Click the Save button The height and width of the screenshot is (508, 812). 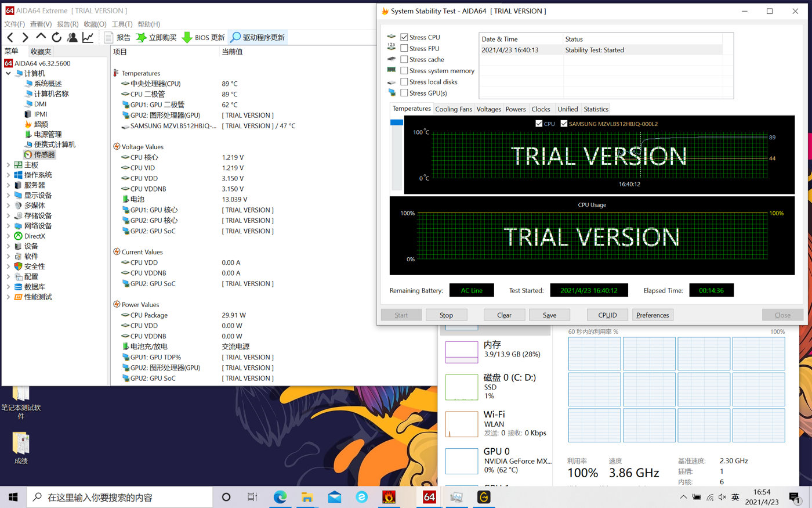[549, 315]
